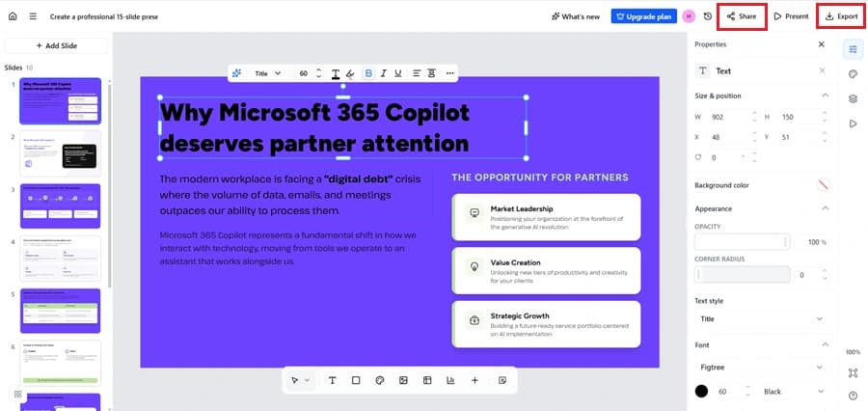Image resolution: width=868 pixels, height=411 pixels.
Task: Dismiss the Text element selection
Action: pyautogui.click(x=822, y=70)
